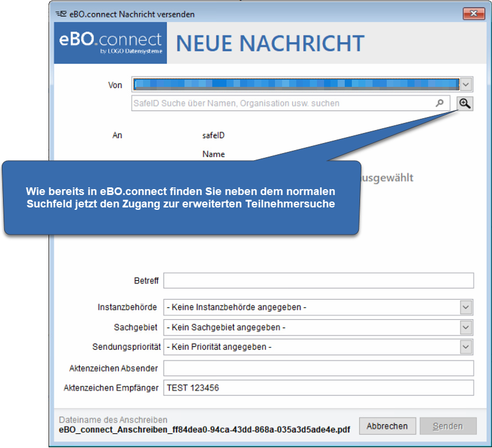Click the 'Betreff' label
Screen dimensions: 492x448
[146, 281]
